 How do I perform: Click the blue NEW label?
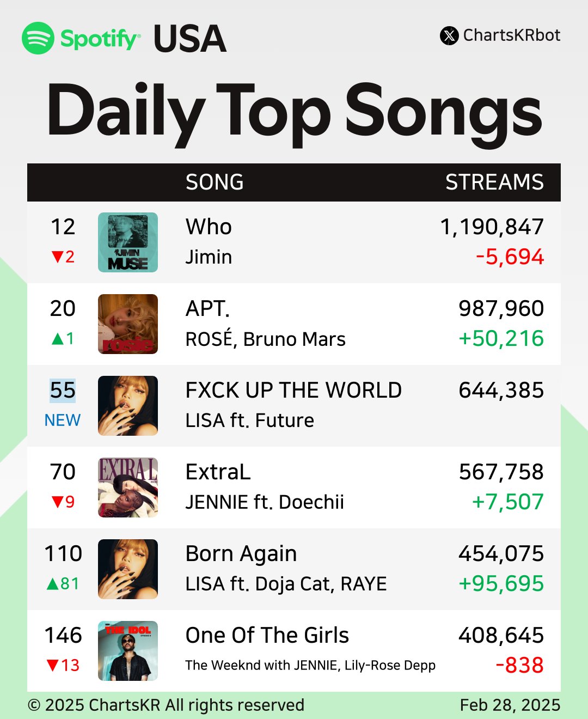click(63, 421)
